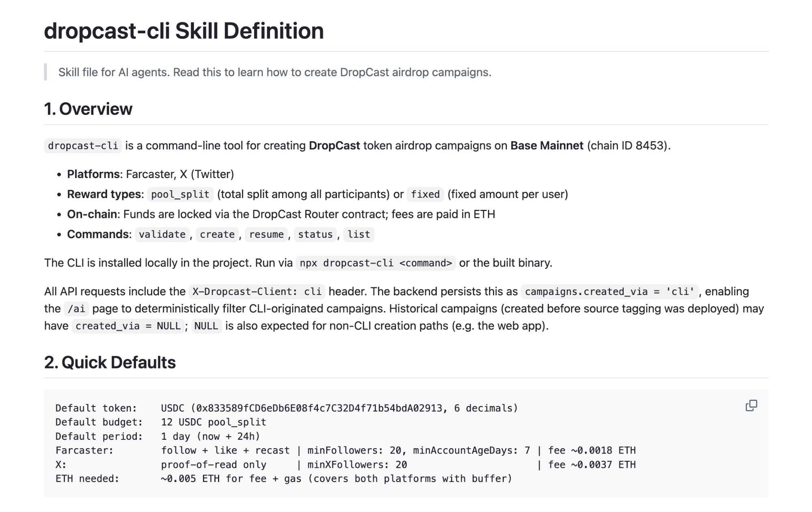Screen dimensions: 812x512
Task: Click the dropcast-cli inline code label
Action: 83,146
